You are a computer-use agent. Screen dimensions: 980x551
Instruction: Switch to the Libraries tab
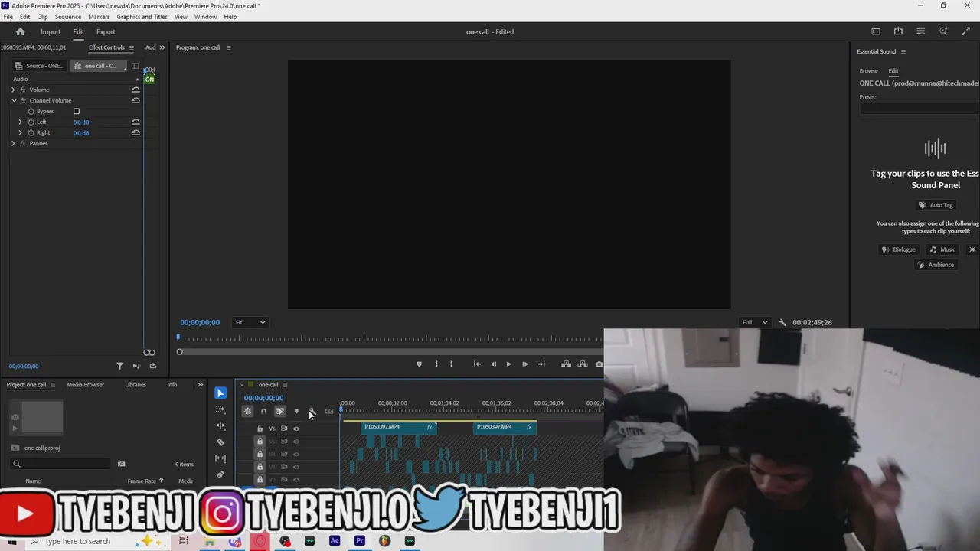[136, 385]
